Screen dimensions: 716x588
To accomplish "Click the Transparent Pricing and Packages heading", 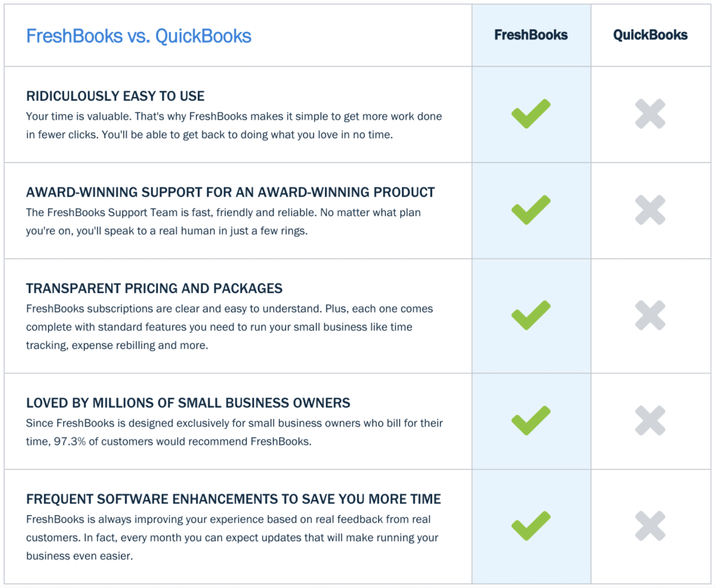I will pyautogui.click(x=154, y=288).
